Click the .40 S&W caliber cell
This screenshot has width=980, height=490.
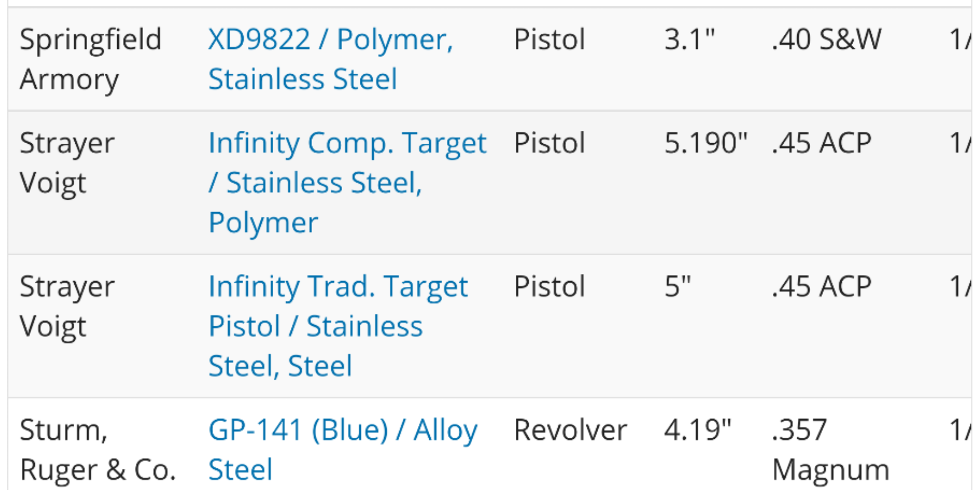point(826,39)
